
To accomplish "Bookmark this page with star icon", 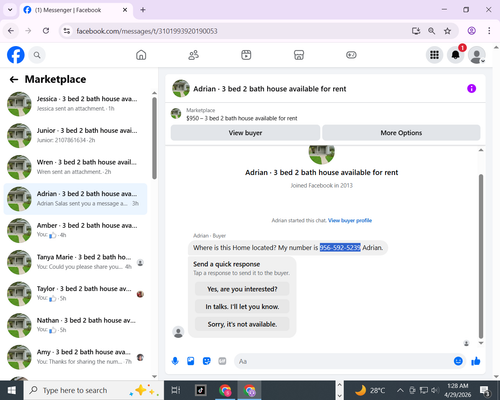I will click(x=447, y=31).
